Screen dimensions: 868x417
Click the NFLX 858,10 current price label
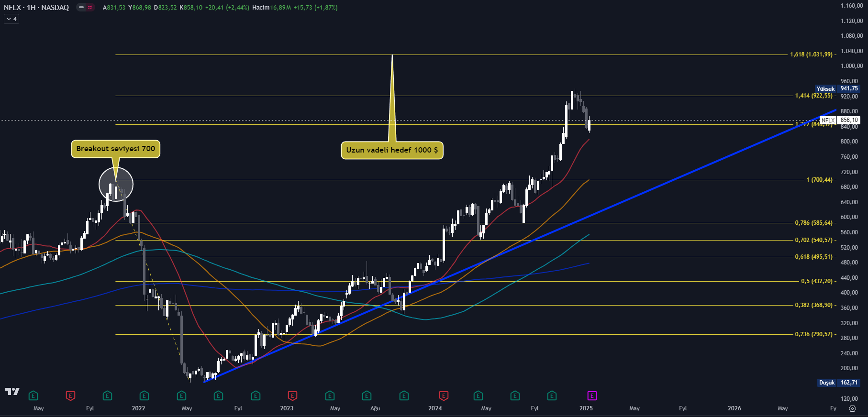tap(840, 120)
